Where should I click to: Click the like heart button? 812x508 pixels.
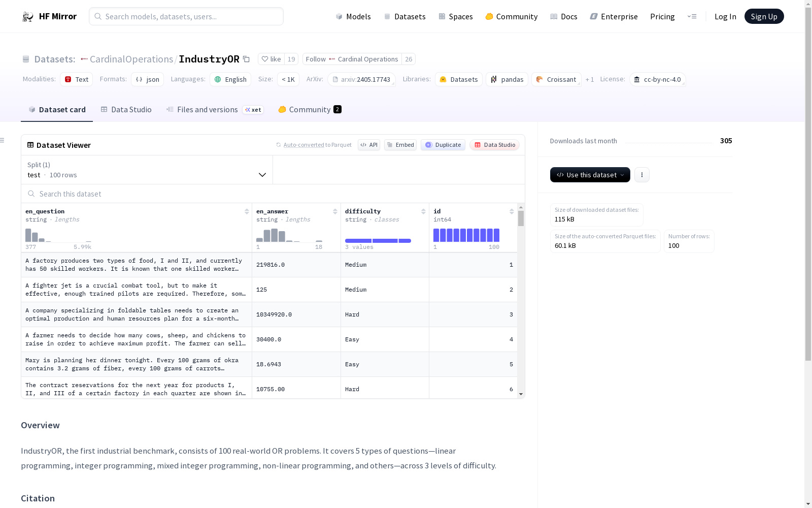(272, 59)
